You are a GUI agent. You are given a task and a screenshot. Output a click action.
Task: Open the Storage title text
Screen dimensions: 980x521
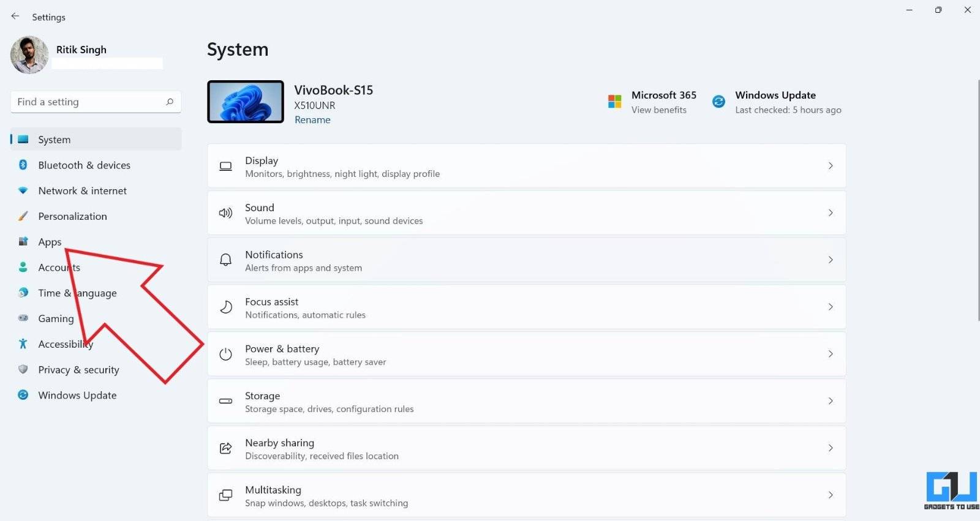pos(262,395)
